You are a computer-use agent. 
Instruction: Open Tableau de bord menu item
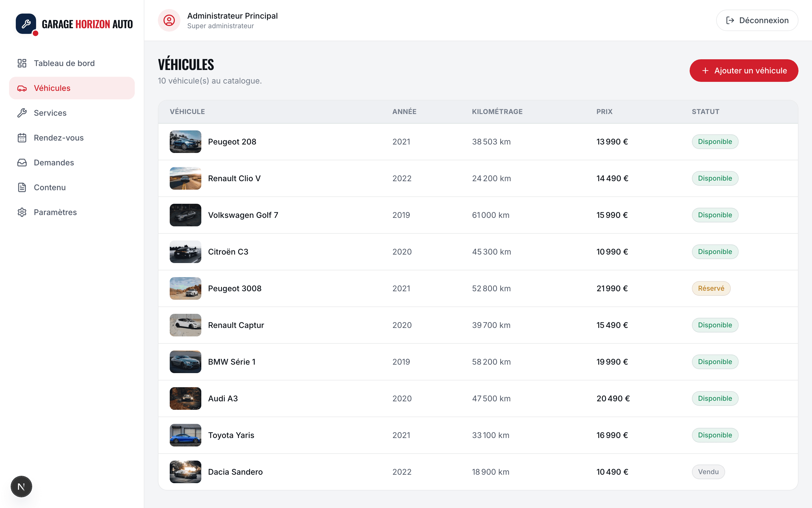pyautogui.click(x=72, y=63)
